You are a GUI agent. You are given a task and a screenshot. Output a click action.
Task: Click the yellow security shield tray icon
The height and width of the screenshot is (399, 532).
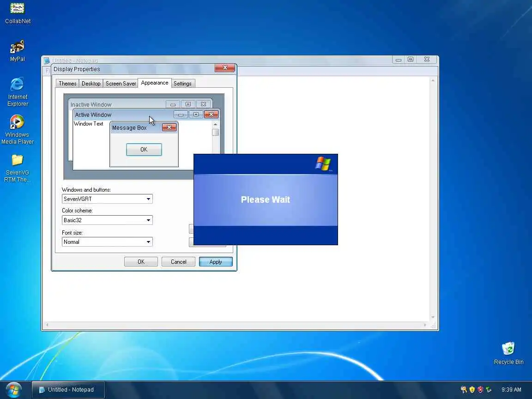coord(472,389)
